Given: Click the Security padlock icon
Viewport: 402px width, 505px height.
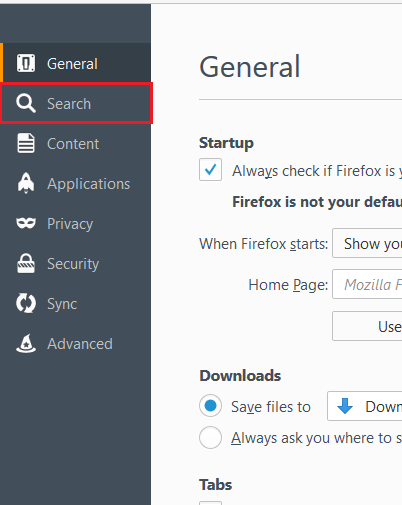Looking at the screenshot, I should point(26,263).
